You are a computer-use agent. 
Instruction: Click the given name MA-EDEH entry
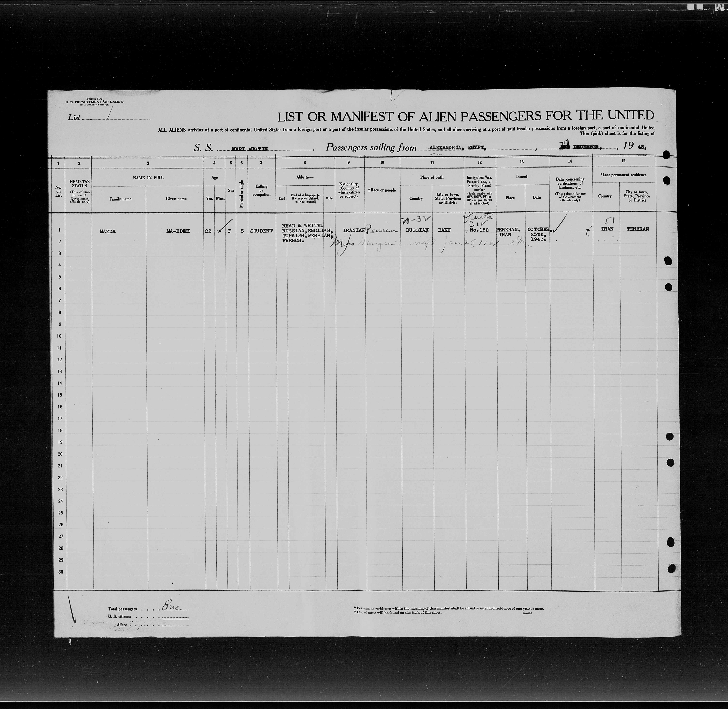click(178, 231)
